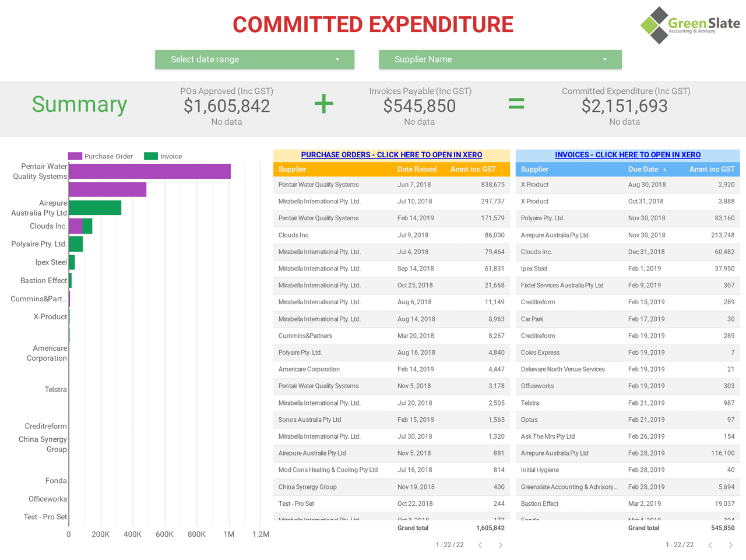The height and width of the screenshot is (560, 746).
Task: Go to next page of invoices
Action: tap(730, 545)
